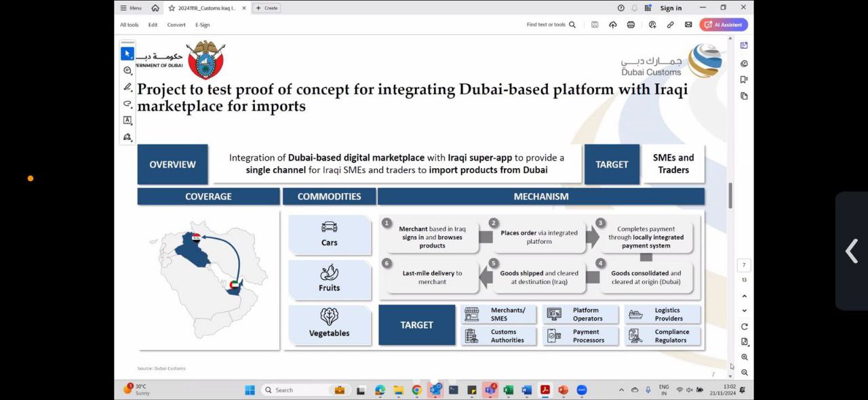Image resolution: width=868 pixels, height=400 pixels.
Task: Click the vertical scrollbar thumb
Action: (x=730, y=196)
